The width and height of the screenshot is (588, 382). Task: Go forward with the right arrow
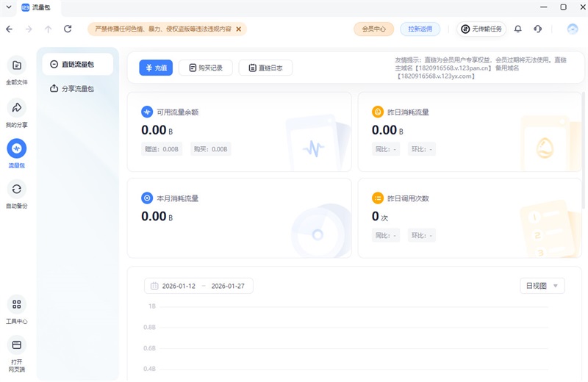[x=29, y=29]
